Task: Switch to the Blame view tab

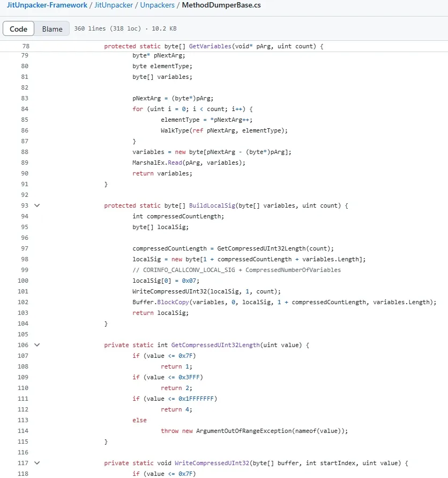Action: click(x=52, y=28)
